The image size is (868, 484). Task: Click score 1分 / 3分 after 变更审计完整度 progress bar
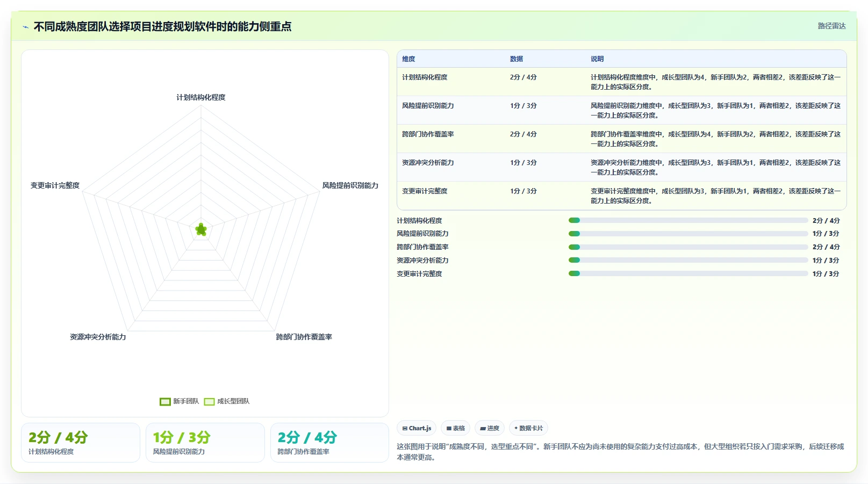tap(826, 274)
